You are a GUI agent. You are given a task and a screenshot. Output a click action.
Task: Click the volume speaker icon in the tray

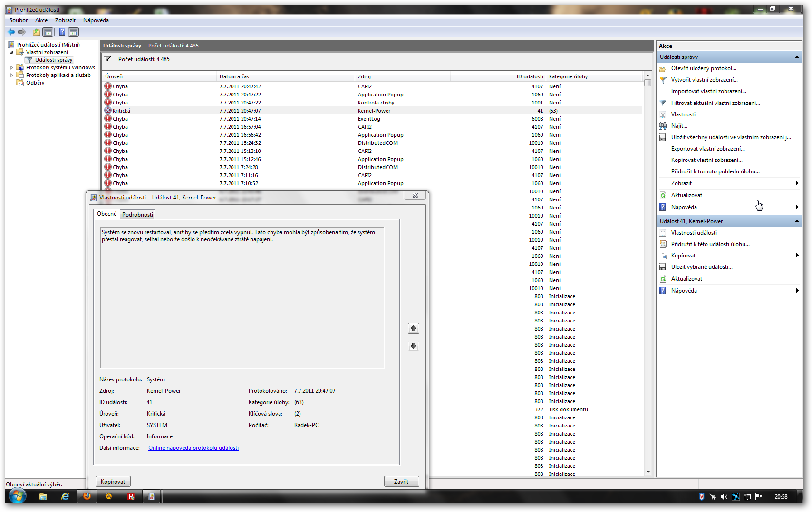click(724, 497)
